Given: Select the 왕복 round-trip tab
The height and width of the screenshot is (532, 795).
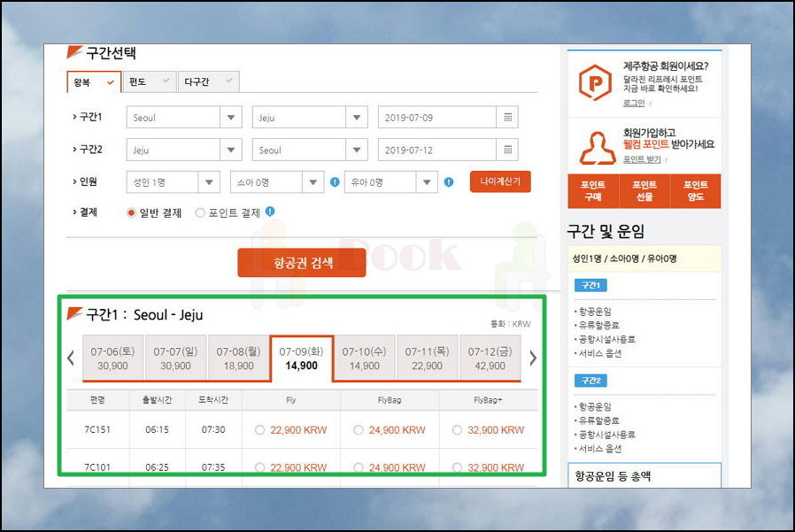Looking at the screenshot, I should pyautogui.click(x=94, y=81).
